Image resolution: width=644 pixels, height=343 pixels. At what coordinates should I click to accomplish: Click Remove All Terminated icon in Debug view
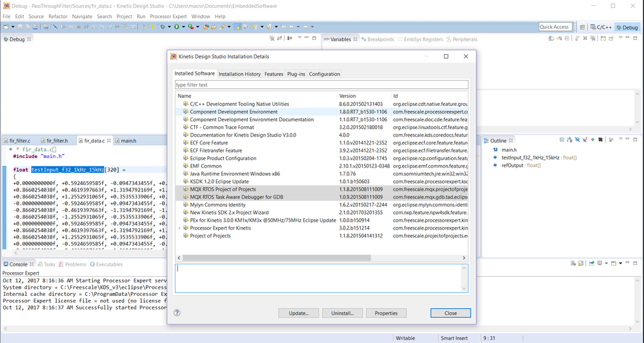[x=272, y=38]
